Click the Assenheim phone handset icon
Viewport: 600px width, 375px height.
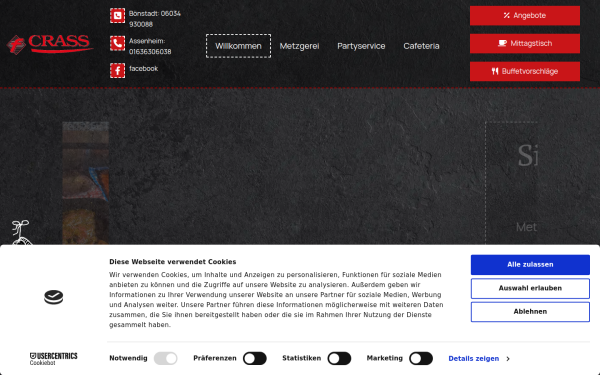tap(117, 43)
